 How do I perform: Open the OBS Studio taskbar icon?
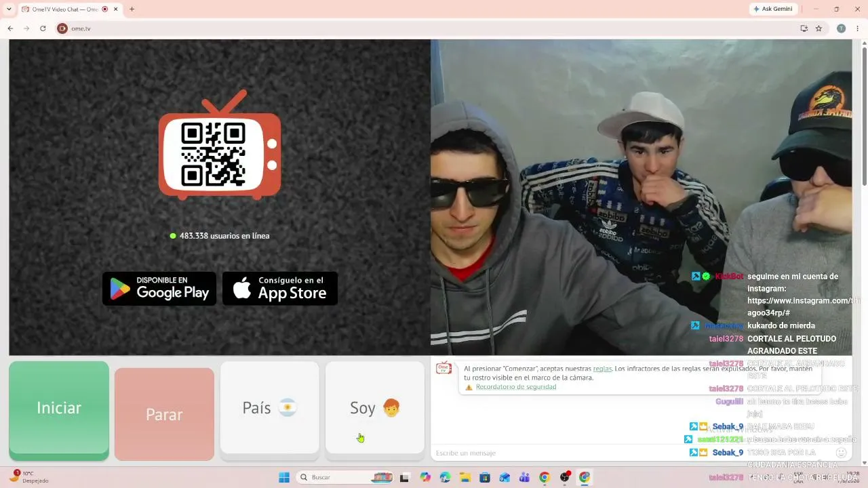pyautogui.click(x=565, y=477)
